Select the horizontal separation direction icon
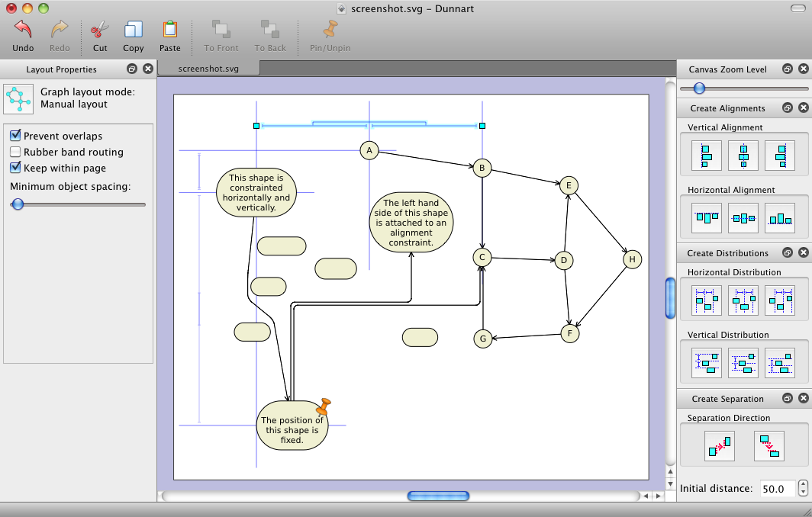Image resolution: width=812 pixels, height=517 pixels. pyautogui.click(x=719, y=445)
